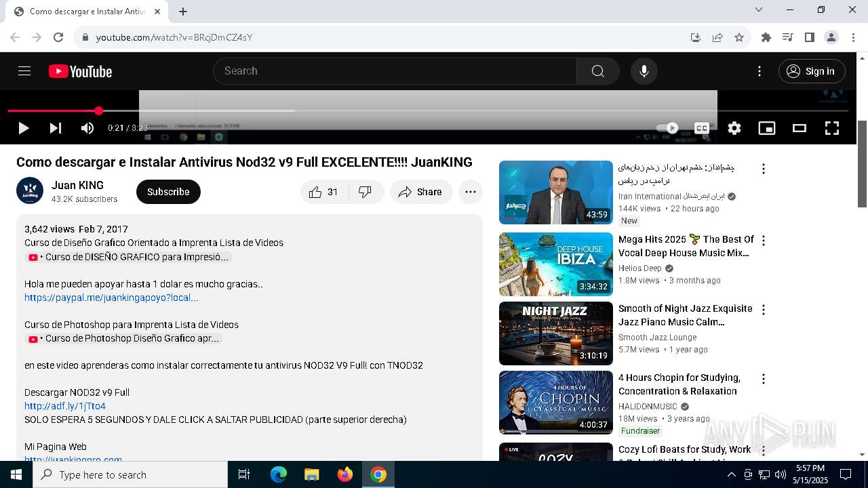Enter full screen mode
This screenshot has height=488, width=868.
pos(832,128)
